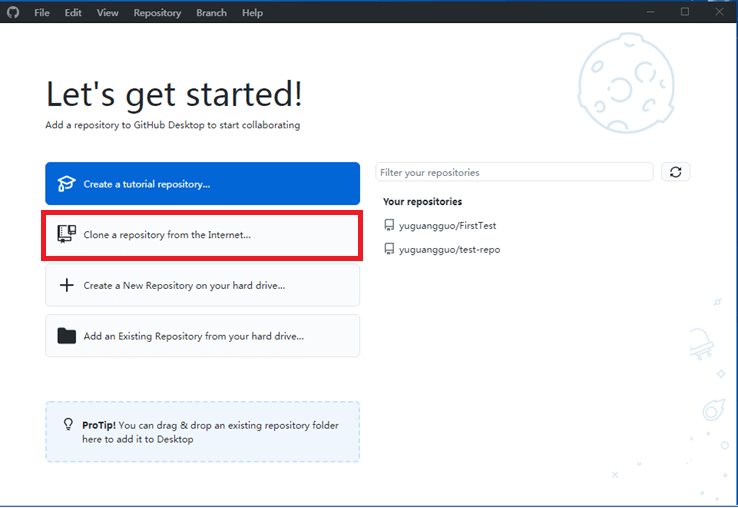Open the Edit menu
The image size is (738, 508).
(x=73, y=13)
